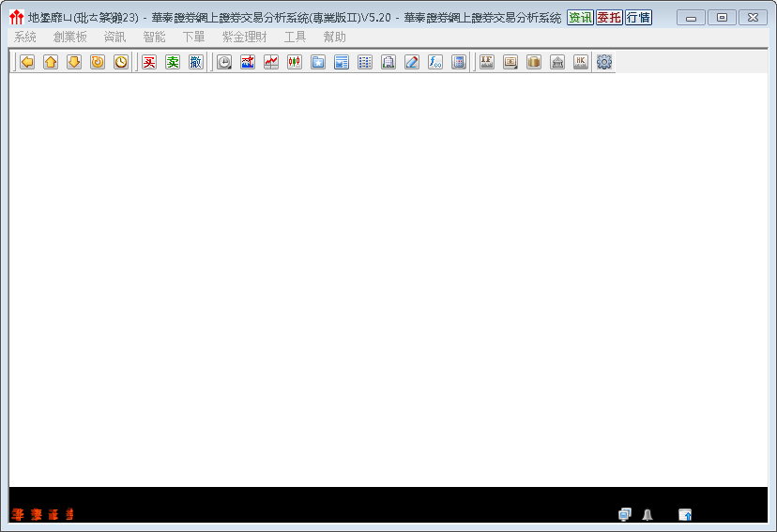Image resolution: width=777 pixels, height=532 pixels.
Task: Click the red 买 (buy) toolbar button
Action: click(x=148, y=62)
